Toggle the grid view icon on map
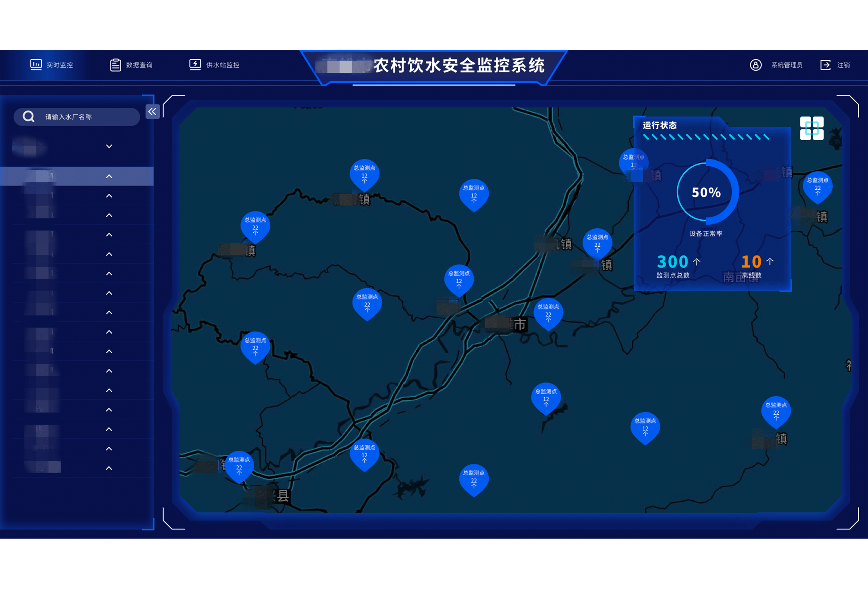The height and width of the screenshot is (614, 868). (x=811, y=128)
